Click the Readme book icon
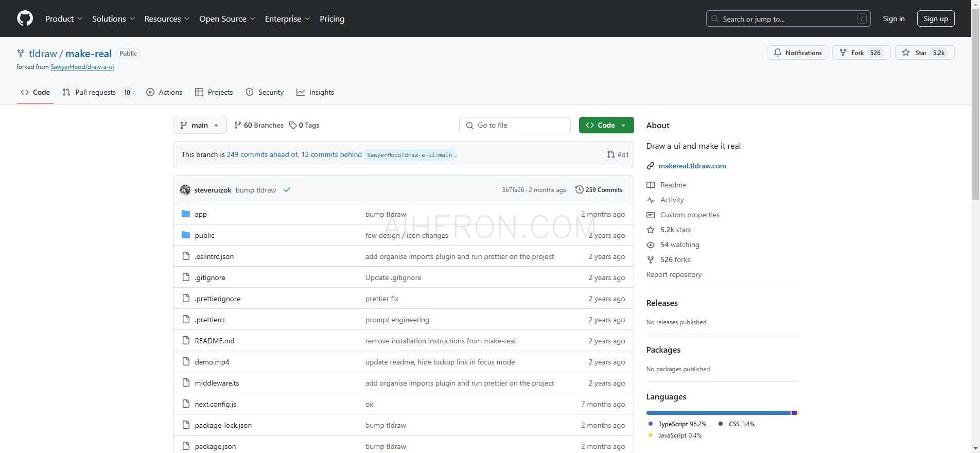The height and width of the screenshot is (453, 980). pos(651,185)
